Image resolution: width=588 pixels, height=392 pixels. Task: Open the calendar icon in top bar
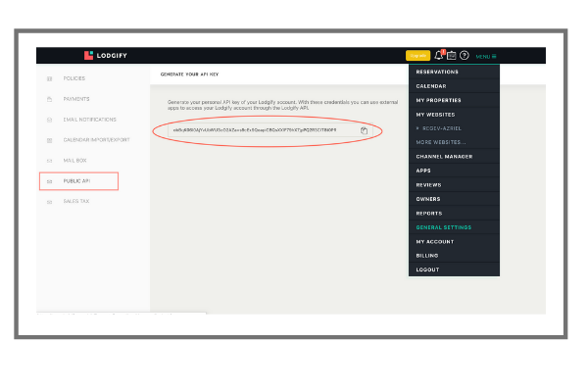pyautogui.click(x=452, y=56)
